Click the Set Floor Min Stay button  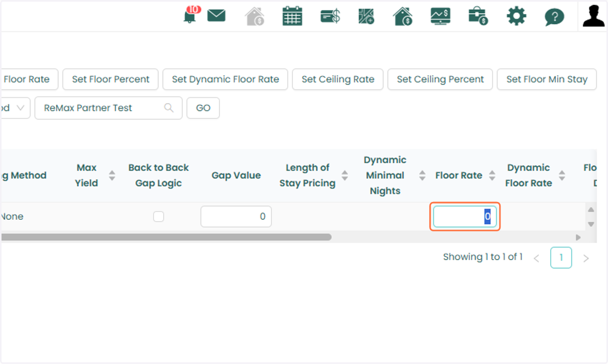coord(547,79)
